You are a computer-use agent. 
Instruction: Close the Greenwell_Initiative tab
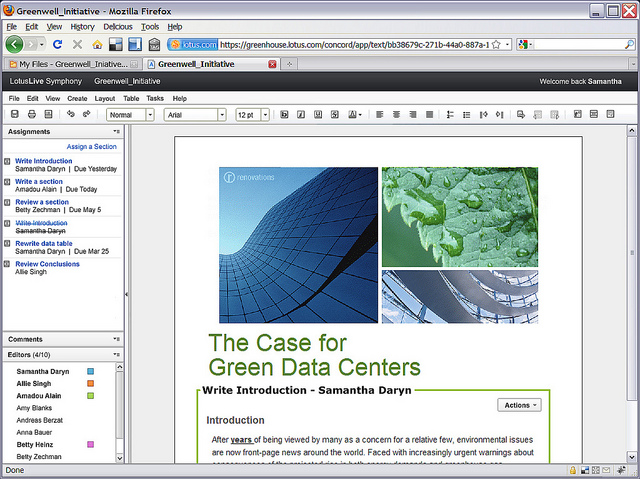272,64
